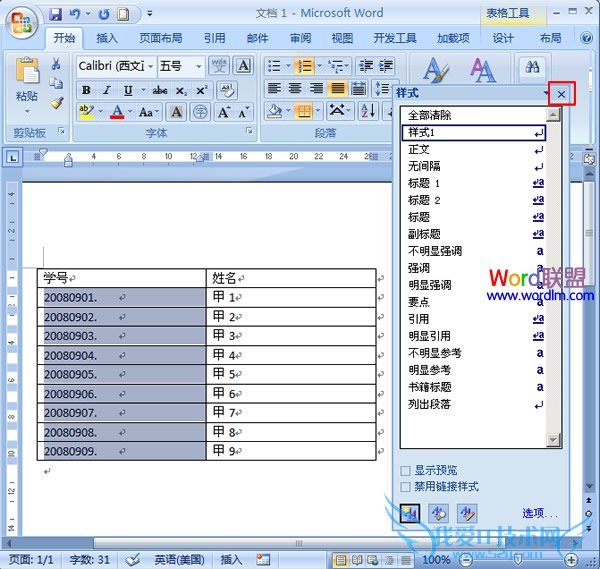
Task: Open the 设计 table tools tab
Action: pos(503,38)
